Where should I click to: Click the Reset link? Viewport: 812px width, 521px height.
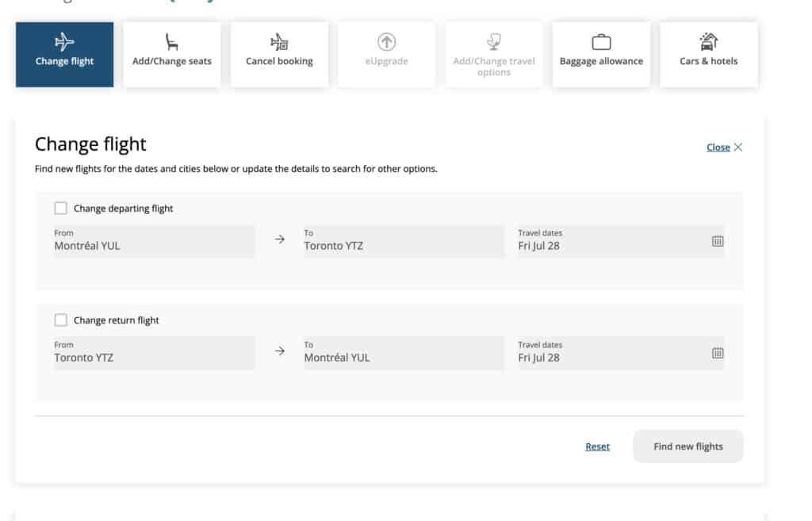pos(597,446)
